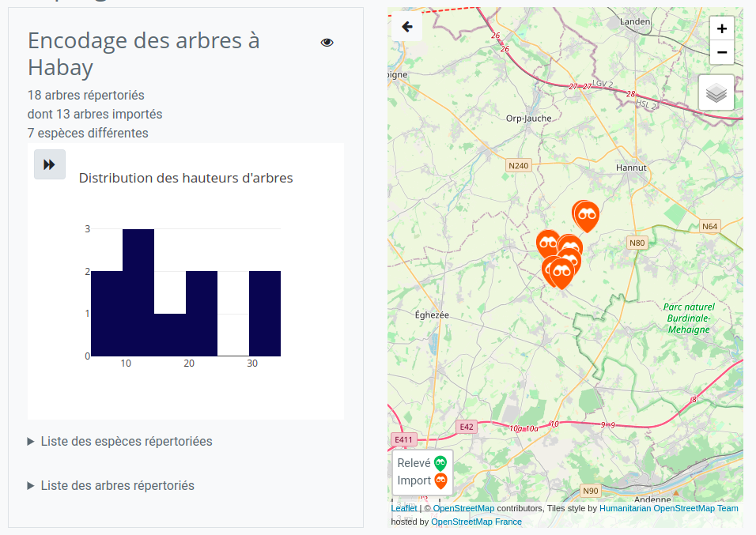Select the leftmost orange import marker
Image resolution: width=756 pixels, height=535 pixels.
point(548,244)
